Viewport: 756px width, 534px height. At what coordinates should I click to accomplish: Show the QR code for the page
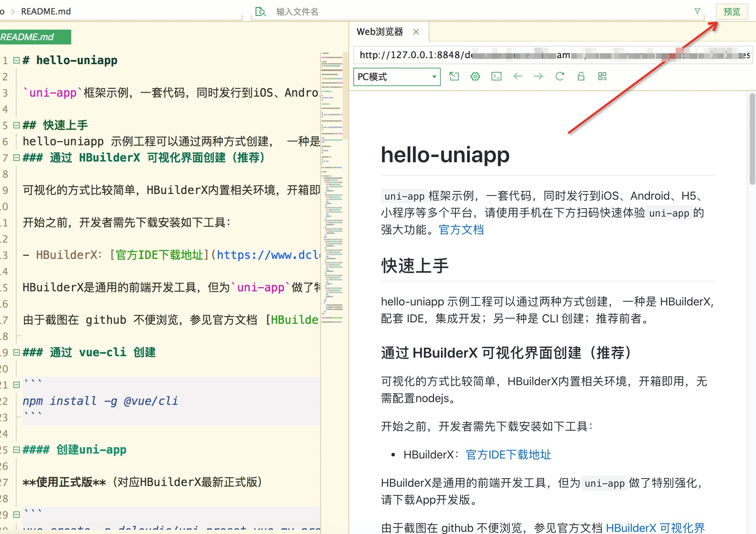tap(602, 77)
